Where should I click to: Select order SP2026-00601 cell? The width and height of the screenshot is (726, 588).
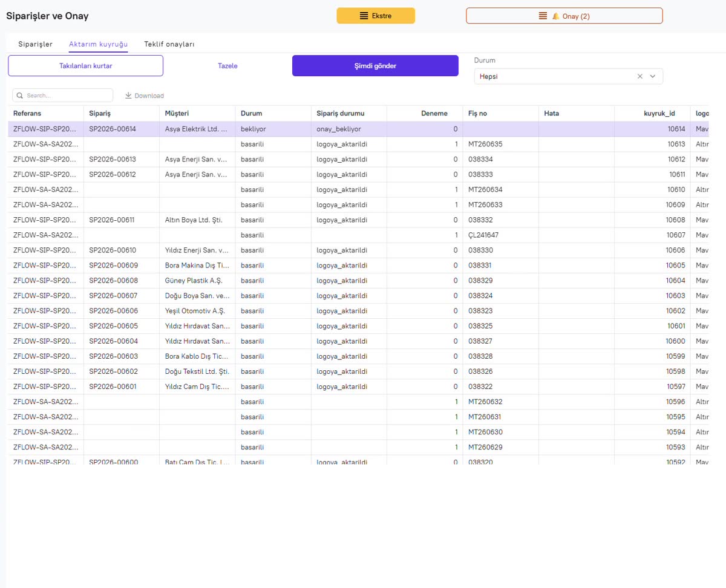pos(122,386)
